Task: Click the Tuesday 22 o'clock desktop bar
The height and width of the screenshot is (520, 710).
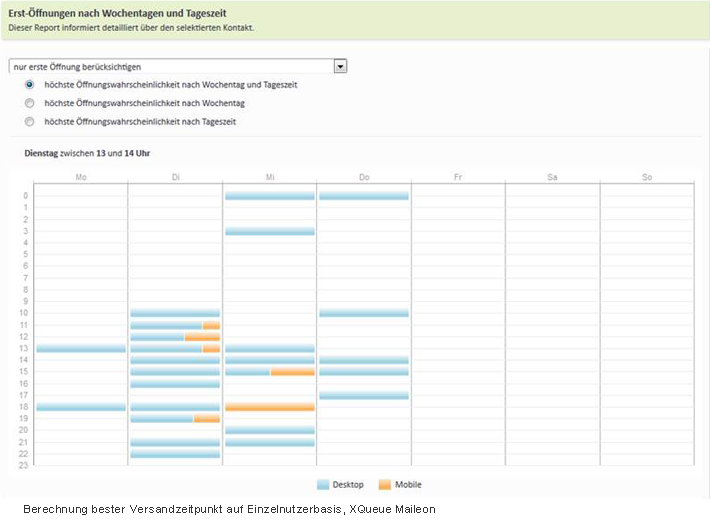Action: [175, 454]
